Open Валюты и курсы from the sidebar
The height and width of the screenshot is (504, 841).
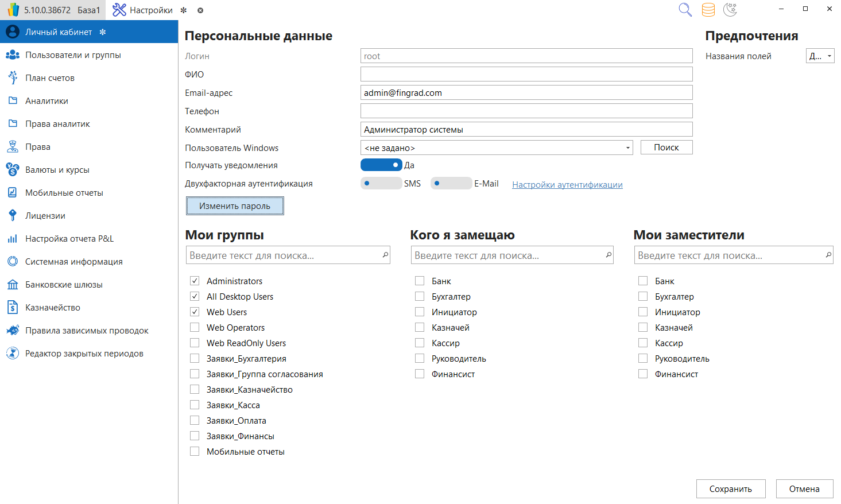pos(57,170)
